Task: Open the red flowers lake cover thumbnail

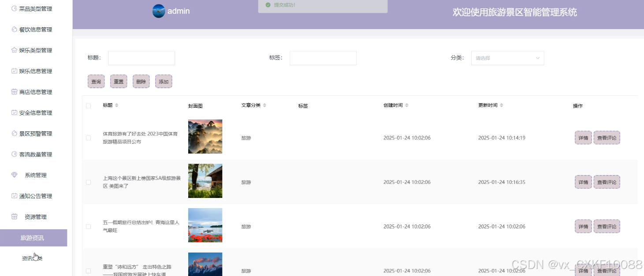Action: coord(205,225)
